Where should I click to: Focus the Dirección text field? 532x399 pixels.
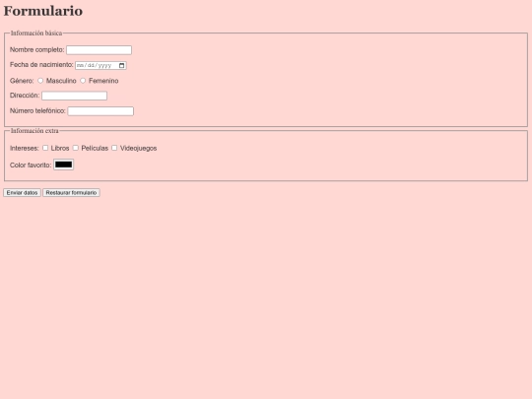pos(74,96)
